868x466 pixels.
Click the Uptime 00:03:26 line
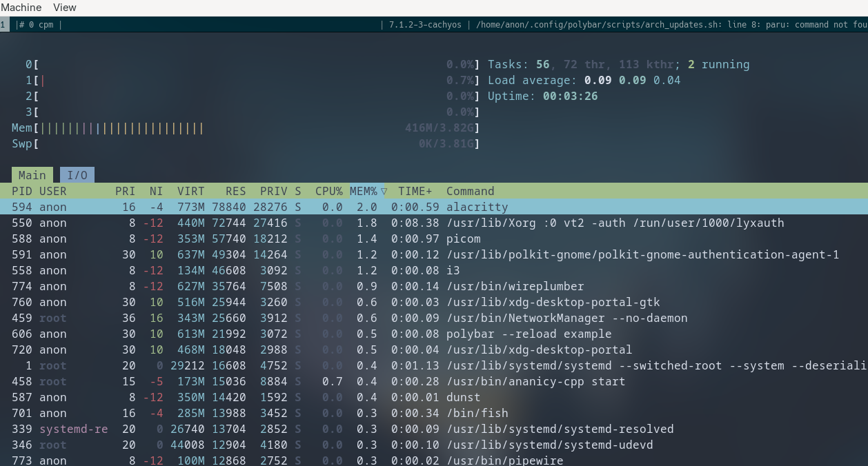[x=543, y=96]
